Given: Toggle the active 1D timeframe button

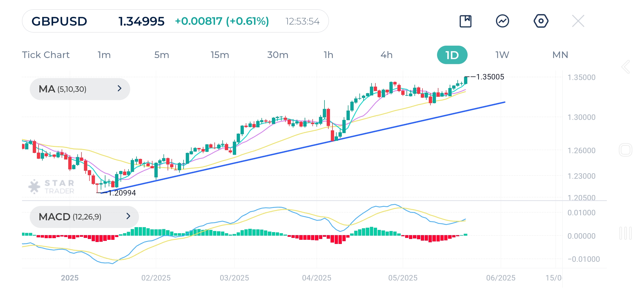Looking at the screenshot, I should coord(452,55).
